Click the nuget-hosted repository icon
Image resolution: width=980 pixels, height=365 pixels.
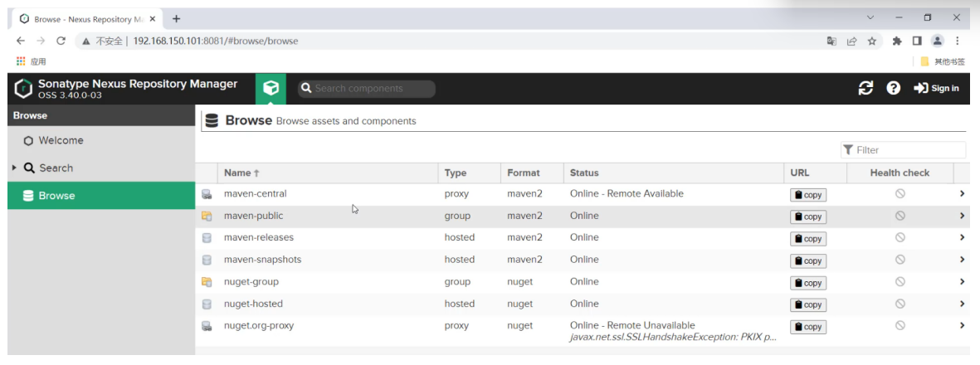pos(207,304)
